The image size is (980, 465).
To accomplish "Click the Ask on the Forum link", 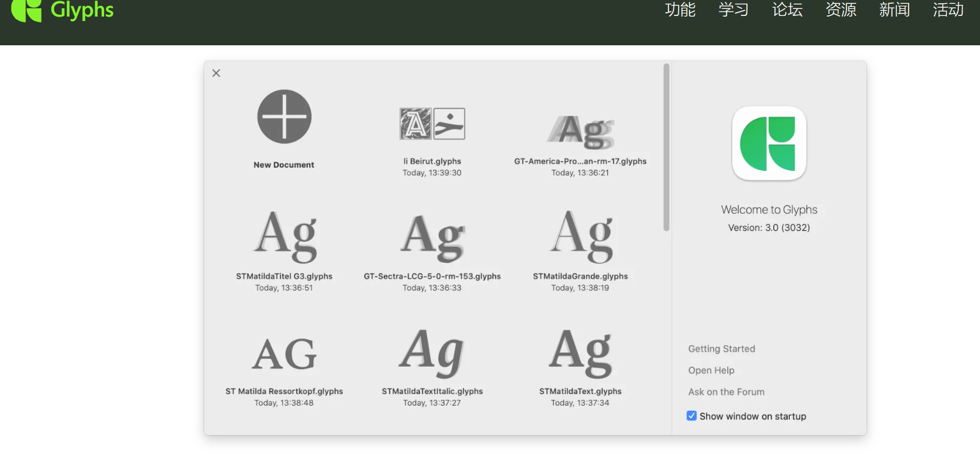I will tap(726, 392).
